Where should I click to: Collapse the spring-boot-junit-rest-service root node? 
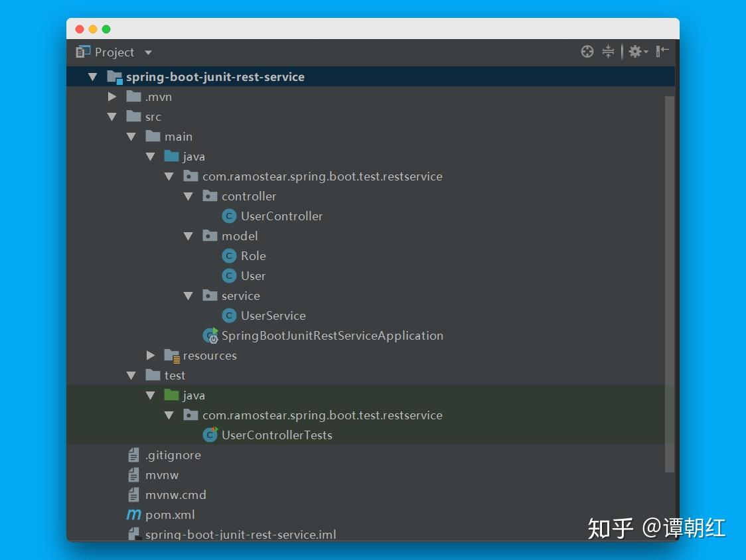coord(93,76)
